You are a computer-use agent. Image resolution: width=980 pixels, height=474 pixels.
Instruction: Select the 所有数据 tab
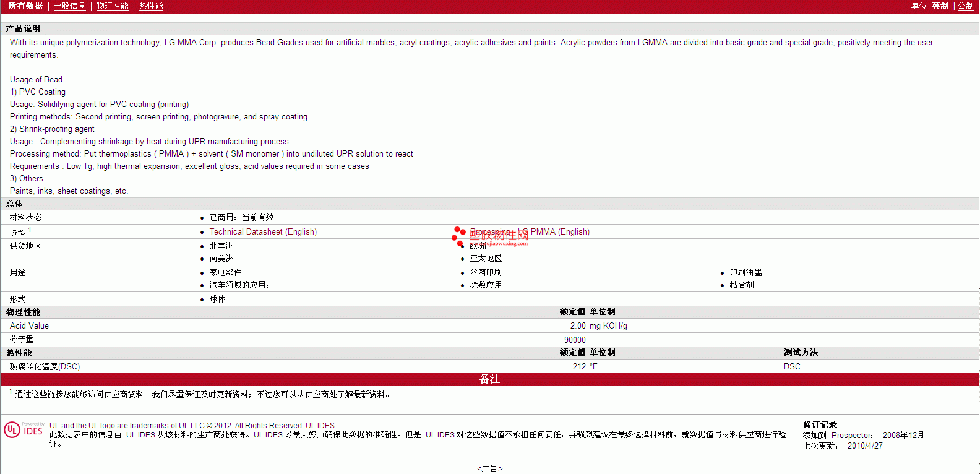point(25,6)
